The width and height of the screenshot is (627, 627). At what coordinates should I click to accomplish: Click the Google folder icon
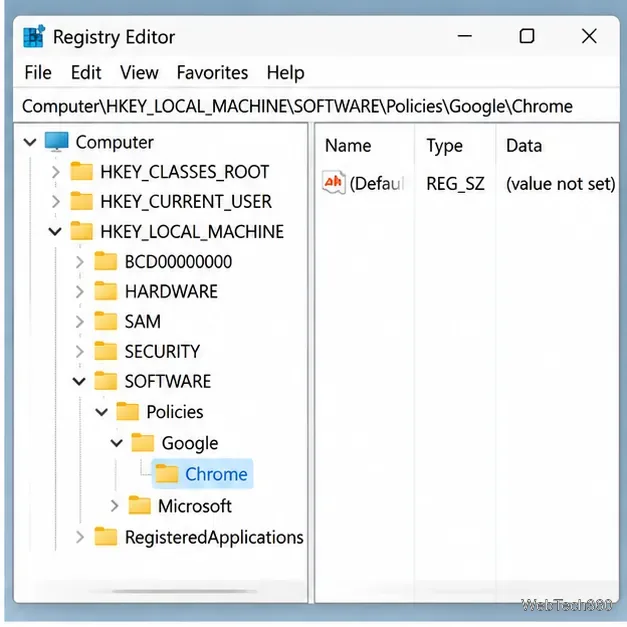pos(143,442)
